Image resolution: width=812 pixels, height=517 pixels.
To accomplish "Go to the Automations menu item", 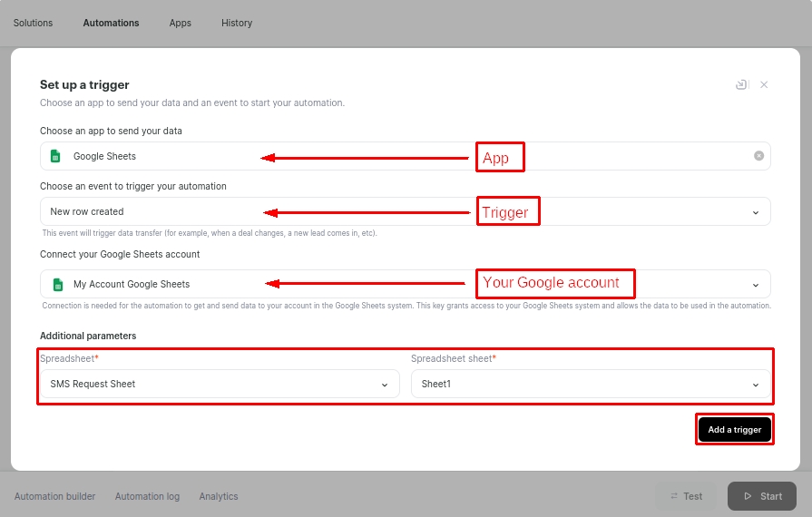I will tap(111, 23).
